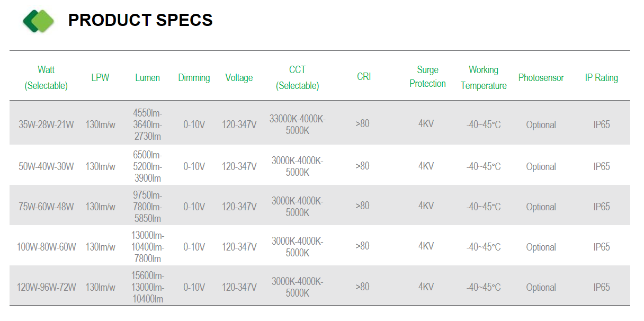Click the Working Temperature header
The height and width of the screenshot is (321, 644).
(484, 78)
